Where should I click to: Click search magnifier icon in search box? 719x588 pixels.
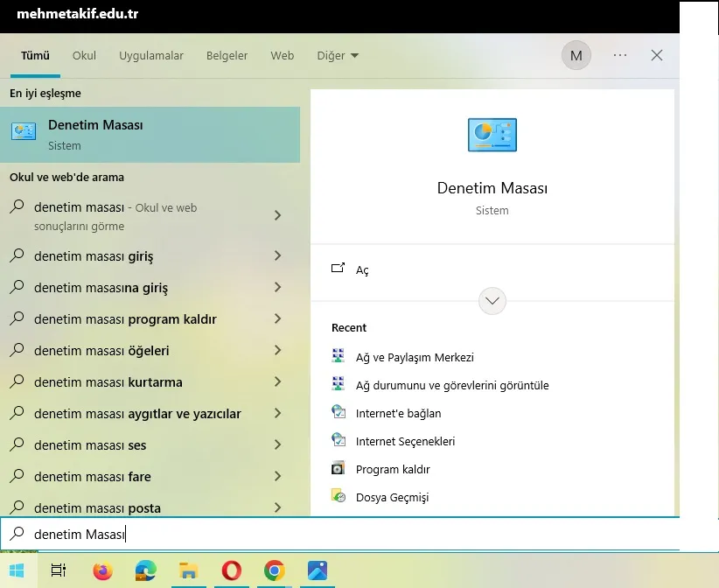coord(17,534)
